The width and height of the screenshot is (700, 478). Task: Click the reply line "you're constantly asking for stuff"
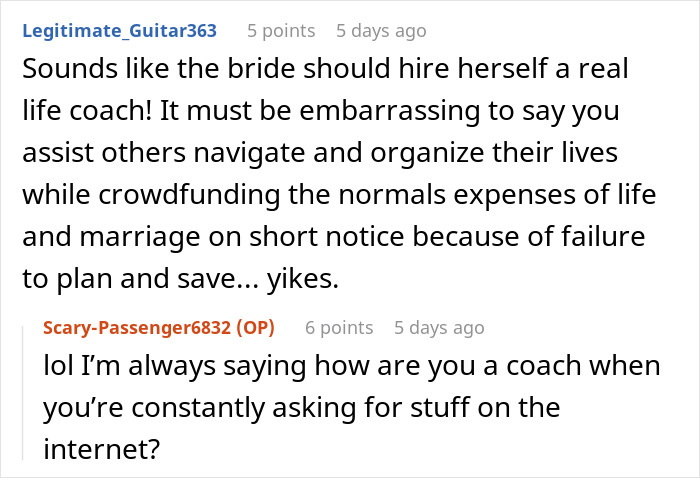300,408
